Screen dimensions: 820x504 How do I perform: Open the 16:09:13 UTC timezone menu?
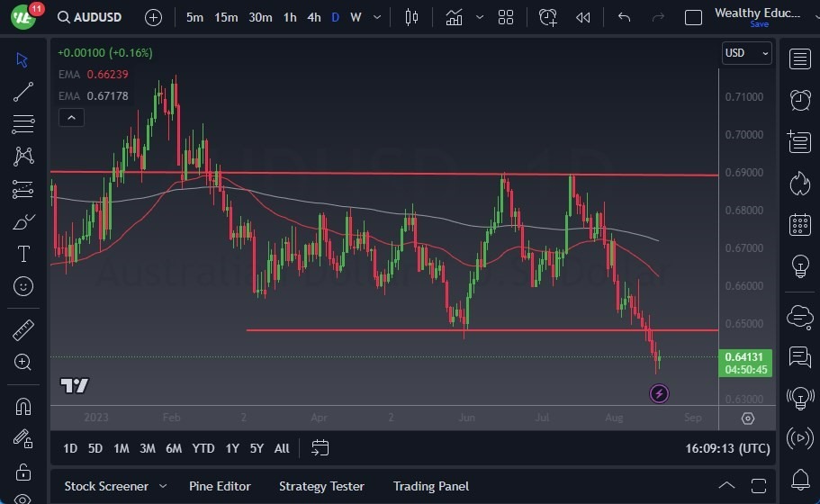coord(727,448)
